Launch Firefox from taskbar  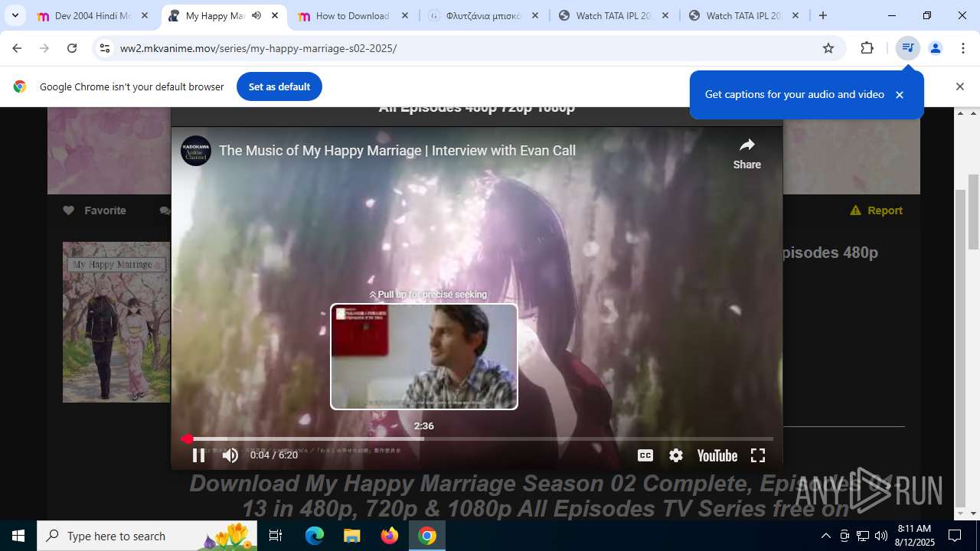coord(390,536)
